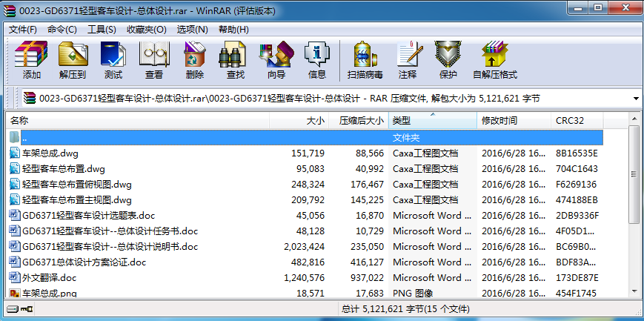Click the file icon of 车架总成.dwg
Image resolution: width=644 pixels, height=321 pixels.
[15, 153]
